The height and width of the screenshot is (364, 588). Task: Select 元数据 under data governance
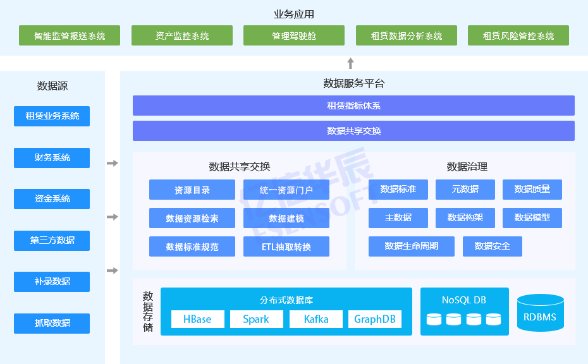pos(465,190)
